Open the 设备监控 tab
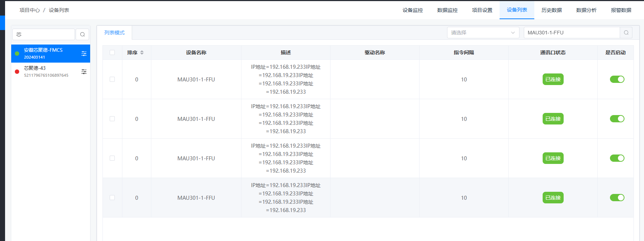Screen dimensions: 644x241 pyautogui.click(x=413, y=10)
